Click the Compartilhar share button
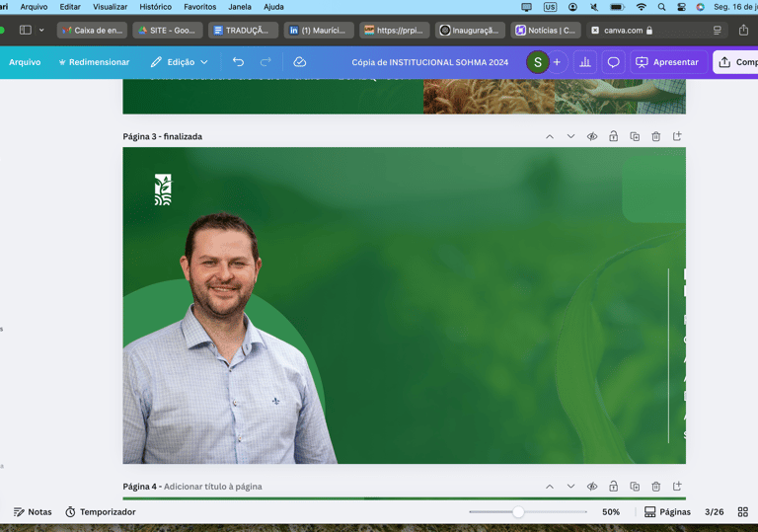Image resolution: width=758 pixels, height=532 pixels. pos(735,62)
